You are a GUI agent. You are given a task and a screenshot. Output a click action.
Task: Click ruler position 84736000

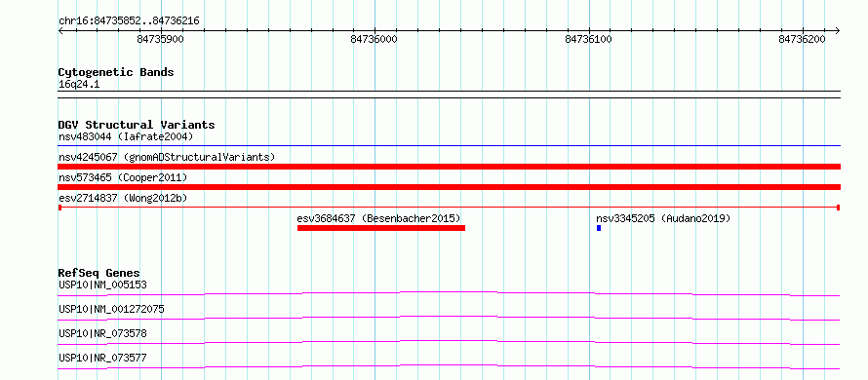point(375,39)
